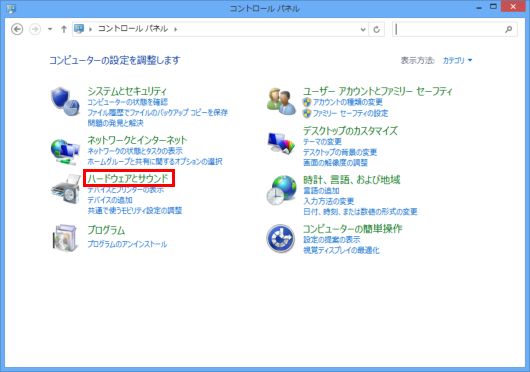Expand chevron after コントロール パネル breadcrumb

175,29
